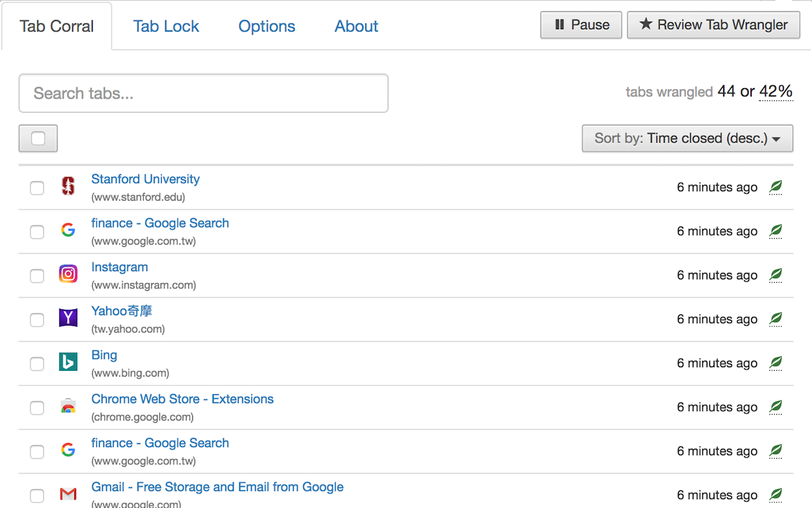The width and height of the screenshot is (812, 508).
Task: Click the Yahoo奇摩 purple favicon
Action: (68, 317)
